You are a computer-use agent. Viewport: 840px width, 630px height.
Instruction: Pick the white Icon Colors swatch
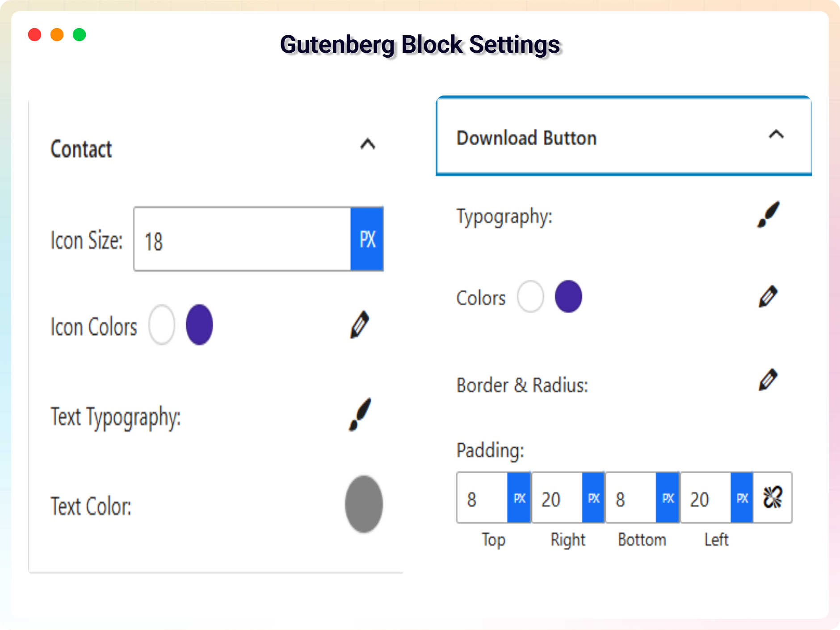click(162, 325)
